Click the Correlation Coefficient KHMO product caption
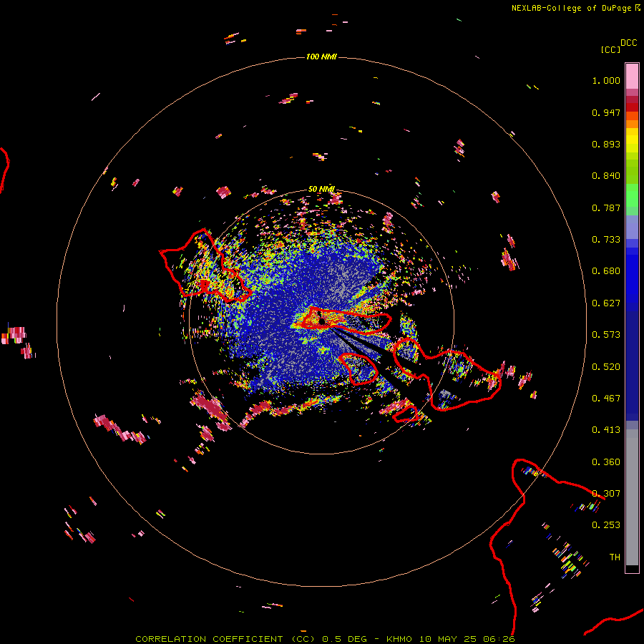 coord(325,639)
